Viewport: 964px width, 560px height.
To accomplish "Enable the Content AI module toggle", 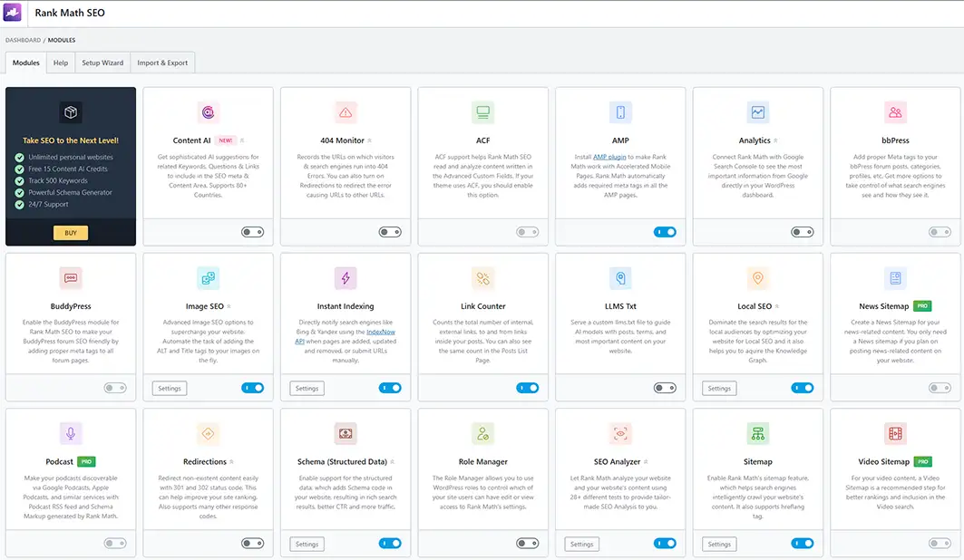I will pyautogui.click(x=253, y=232).
